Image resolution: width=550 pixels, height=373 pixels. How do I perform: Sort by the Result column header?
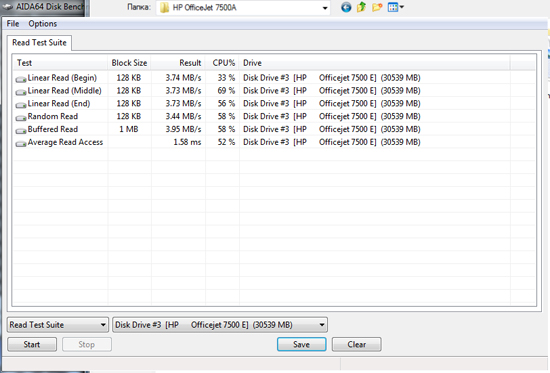pyautogui.click(x=178, y=63)
